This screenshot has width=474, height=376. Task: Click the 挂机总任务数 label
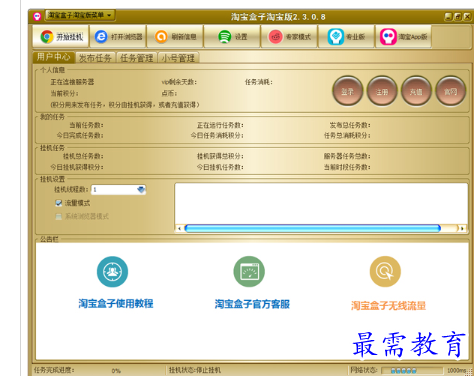(x=83, y=156)
